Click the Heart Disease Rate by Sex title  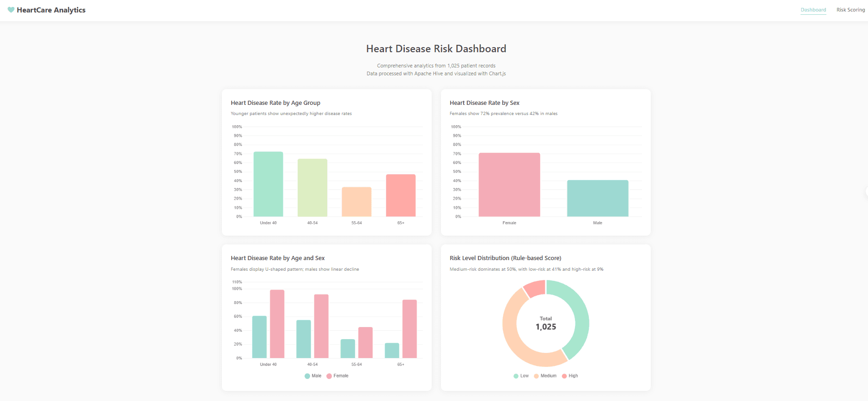tap(484, 103)
